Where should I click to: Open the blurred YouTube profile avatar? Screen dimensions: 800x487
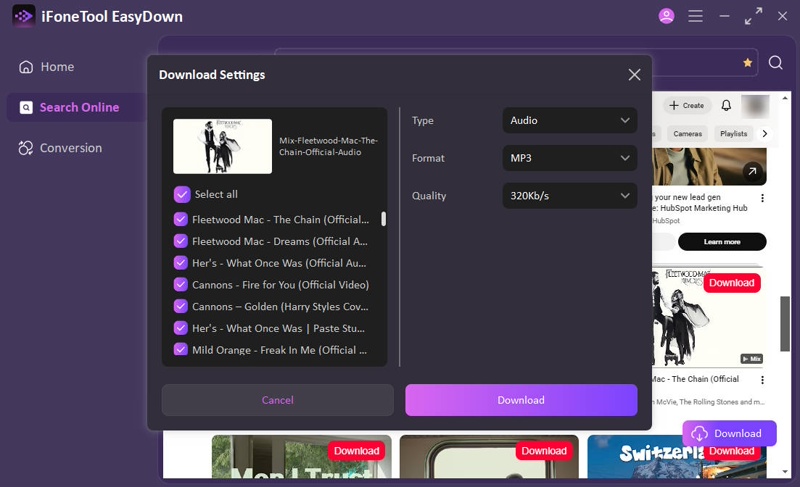(x=755, y=106)
